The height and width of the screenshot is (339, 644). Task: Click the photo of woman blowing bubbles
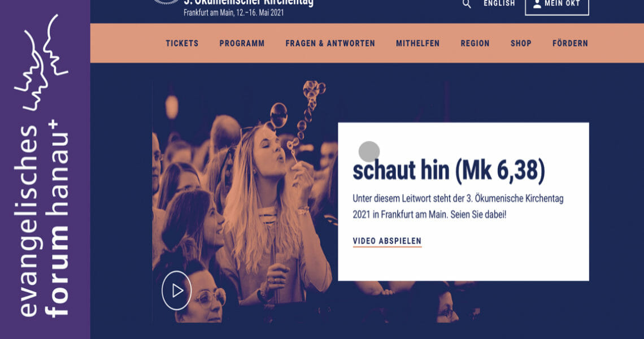[245, 201]
